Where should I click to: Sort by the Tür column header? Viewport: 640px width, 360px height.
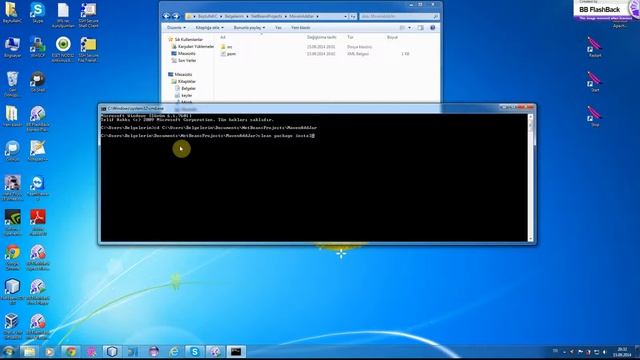350,37
